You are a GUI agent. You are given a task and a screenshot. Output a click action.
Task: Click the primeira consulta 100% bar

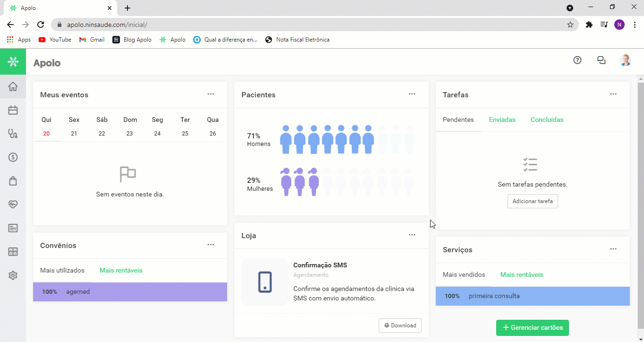pos(533,296)
